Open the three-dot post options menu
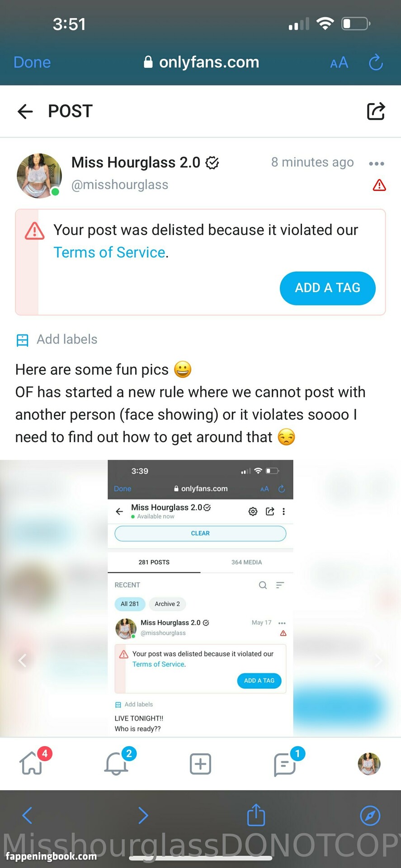Viewport: 401px width, 868px height. pos(377,164)
